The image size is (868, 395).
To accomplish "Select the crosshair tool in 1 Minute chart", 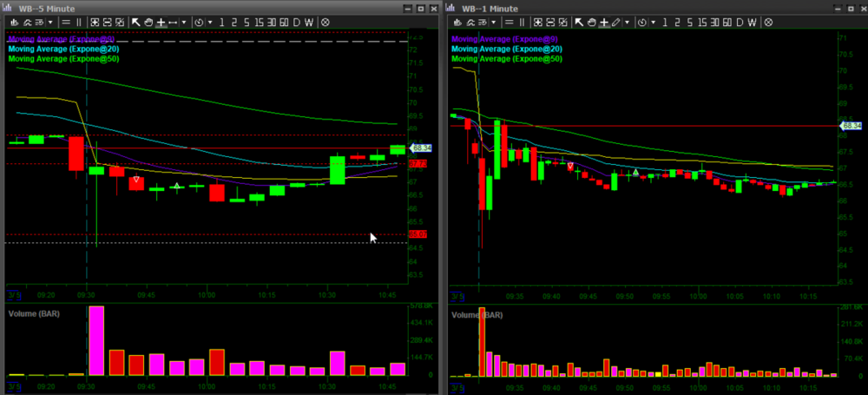I will tap(602, 22).
